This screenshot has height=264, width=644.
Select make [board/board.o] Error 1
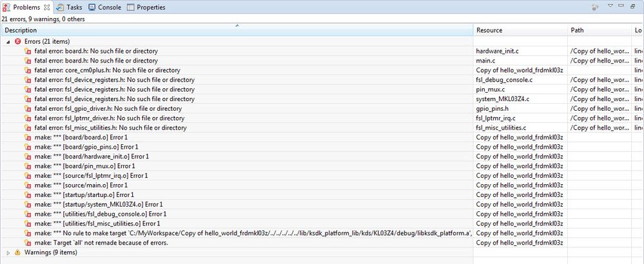click(x=81, y=137)
